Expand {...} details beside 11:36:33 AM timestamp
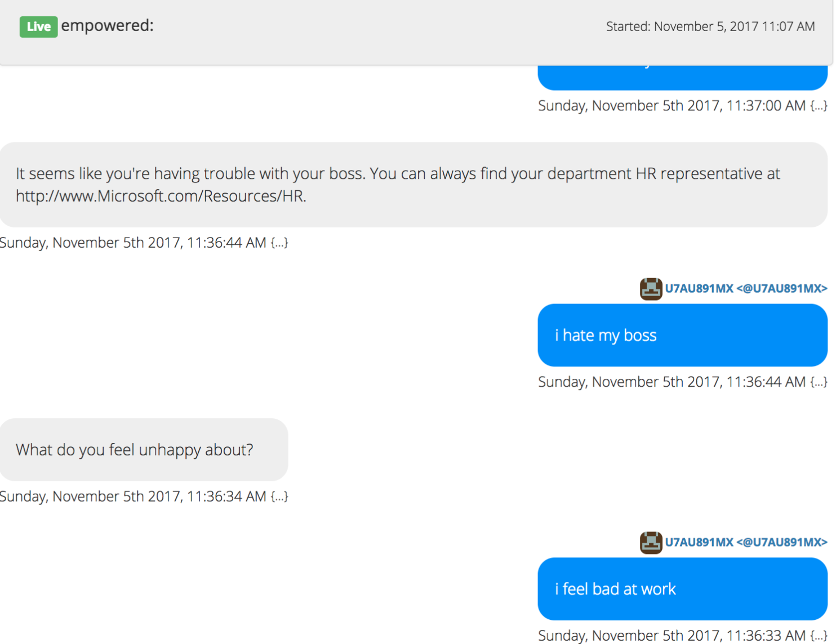Screen dimensions: 836x644 click(819, 636)
